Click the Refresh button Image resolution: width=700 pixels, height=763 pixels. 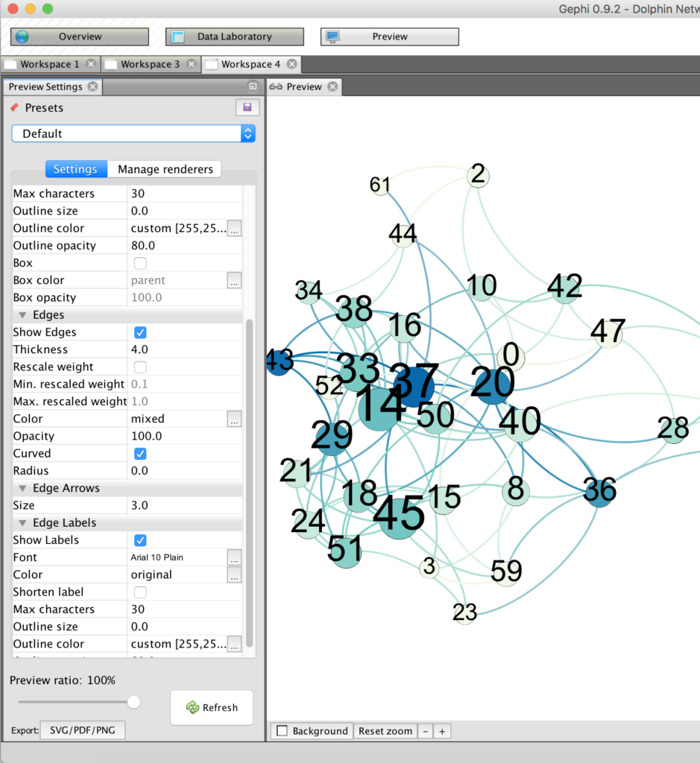(211, 707)
